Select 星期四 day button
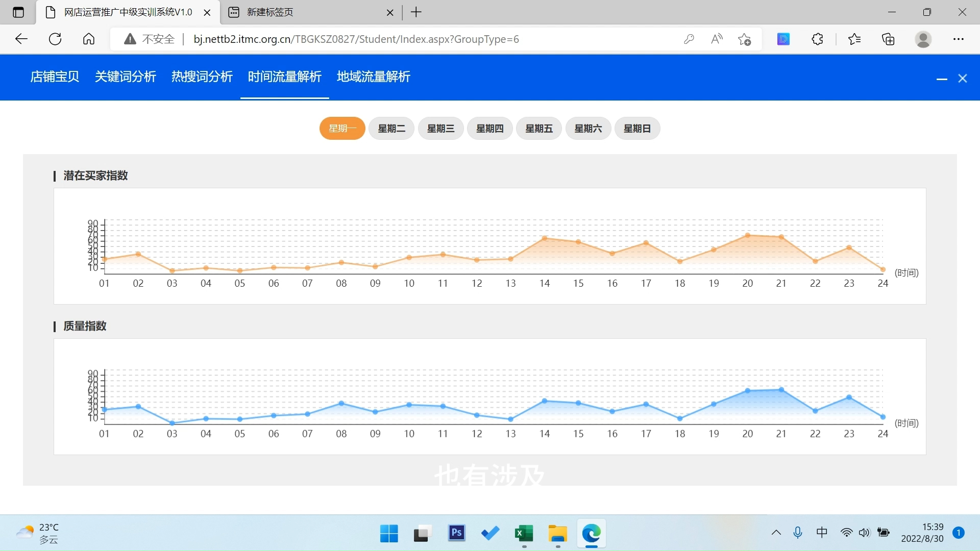This screenshot has width=980, height=551. click(490, 129)
